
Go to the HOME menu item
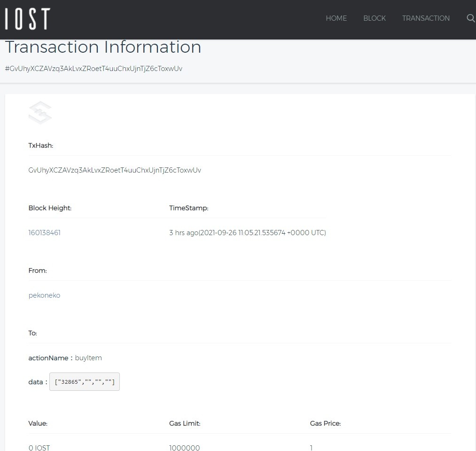click(x=336, y=18)
